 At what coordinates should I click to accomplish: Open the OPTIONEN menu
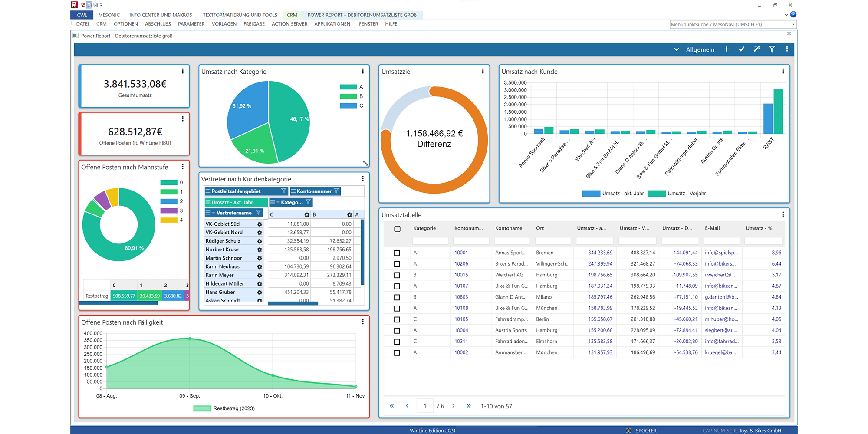coord(125,24)
